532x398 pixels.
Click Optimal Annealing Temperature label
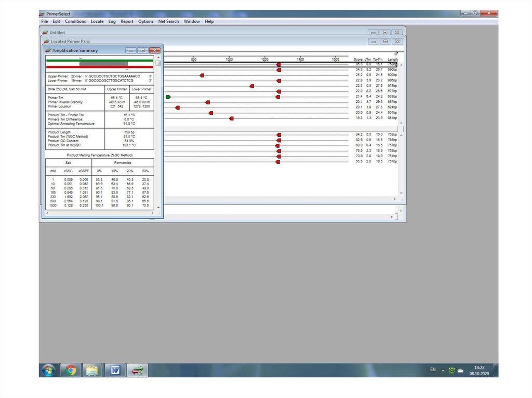[71, 123]
